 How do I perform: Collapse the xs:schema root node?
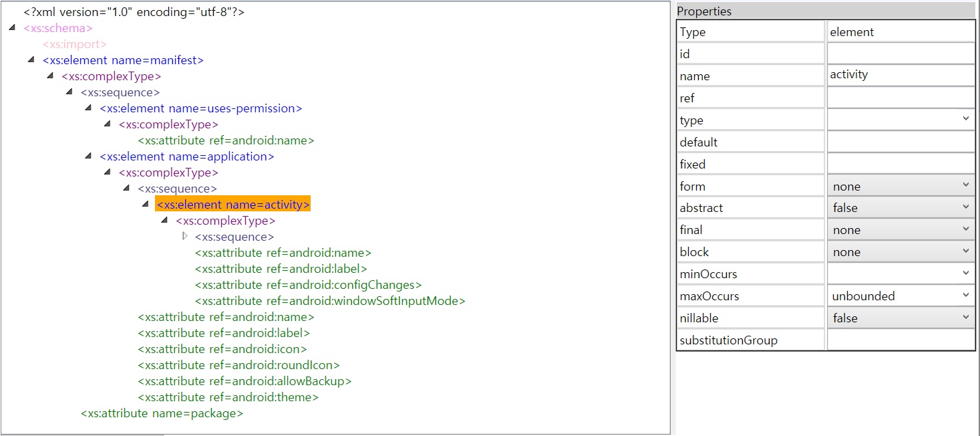coord(12,28)
